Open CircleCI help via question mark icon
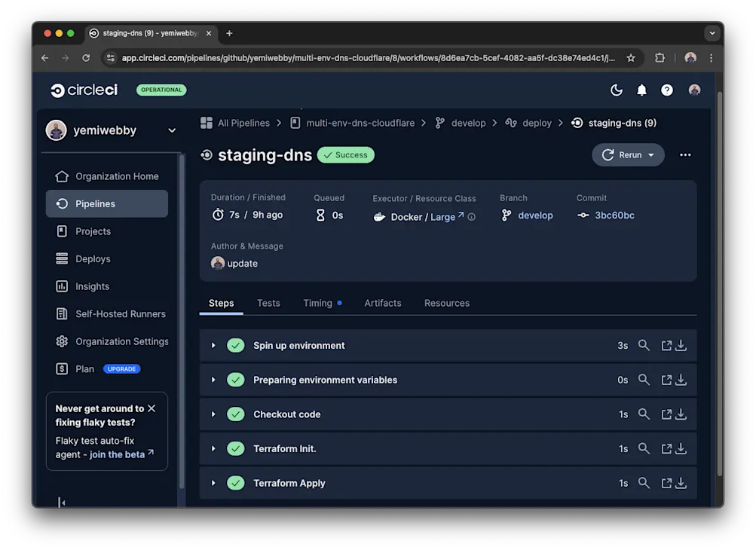The image size is (756, 550). (x=666, y=90)
